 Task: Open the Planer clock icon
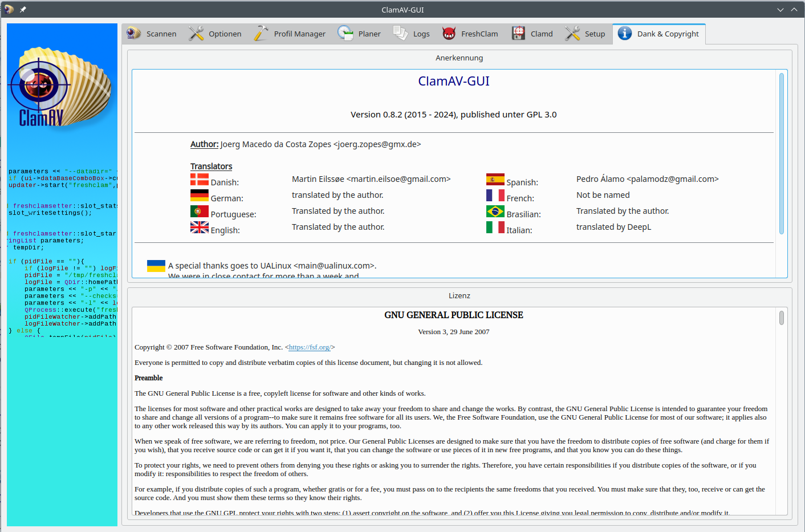click(x=345, y=33)
